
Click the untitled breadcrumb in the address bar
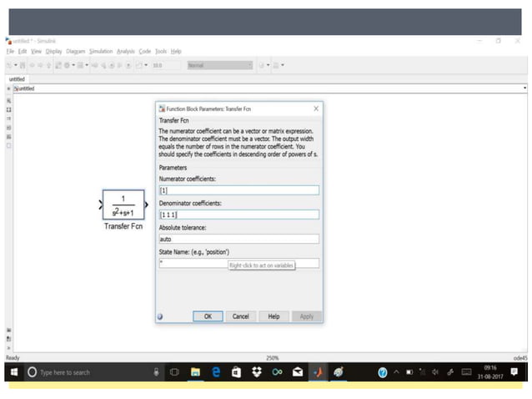coord(26,88)
